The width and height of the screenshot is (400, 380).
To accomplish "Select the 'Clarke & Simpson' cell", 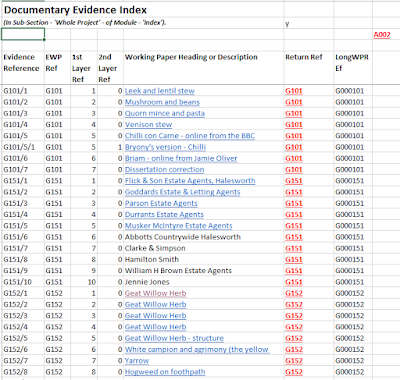I will 204,248.
